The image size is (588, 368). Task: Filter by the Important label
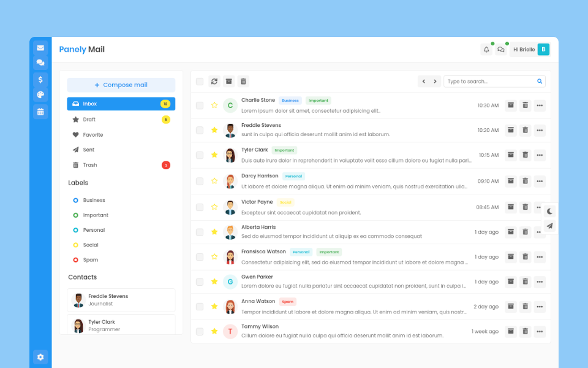[x=96, y=215]
